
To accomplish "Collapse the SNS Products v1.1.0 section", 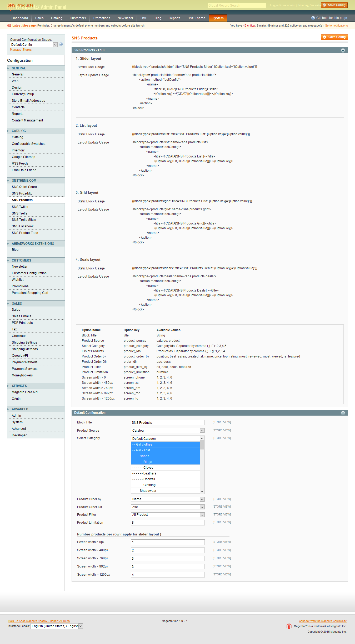I will point(343,50).
